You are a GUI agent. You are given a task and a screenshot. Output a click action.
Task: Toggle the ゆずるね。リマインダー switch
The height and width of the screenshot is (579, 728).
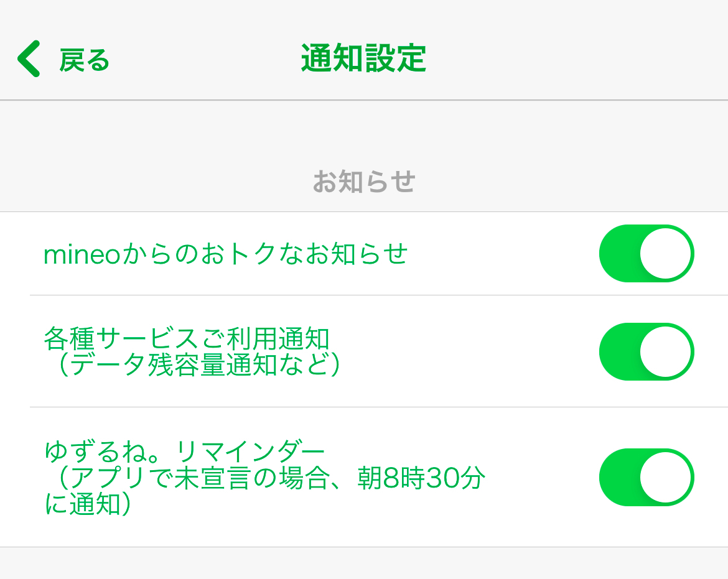646,477
